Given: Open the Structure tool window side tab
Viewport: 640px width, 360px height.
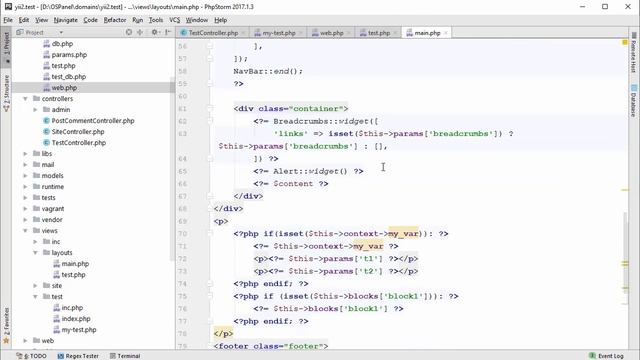Looking at the screenshot, I should pyautogui.click(x=6, y=93).
